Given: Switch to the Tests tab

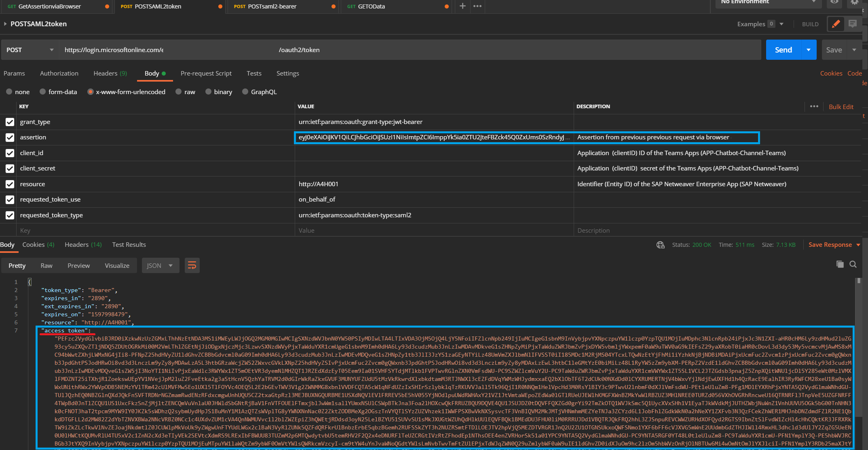Looking at the screenshot, I should [254, 73].
